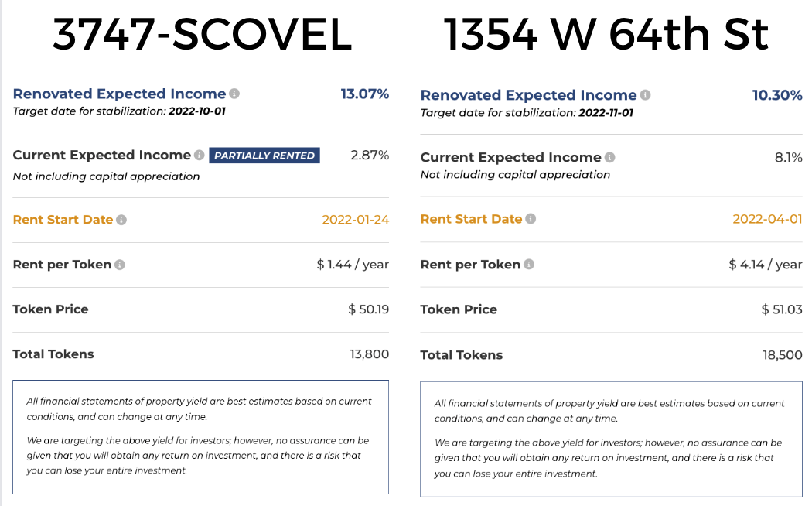Open Rent Start Date info icon under 3747-SCOVEL
Image resolution: width=812 pixels, height=506 pixels.
pyautogui.click(x=121, y=220)
